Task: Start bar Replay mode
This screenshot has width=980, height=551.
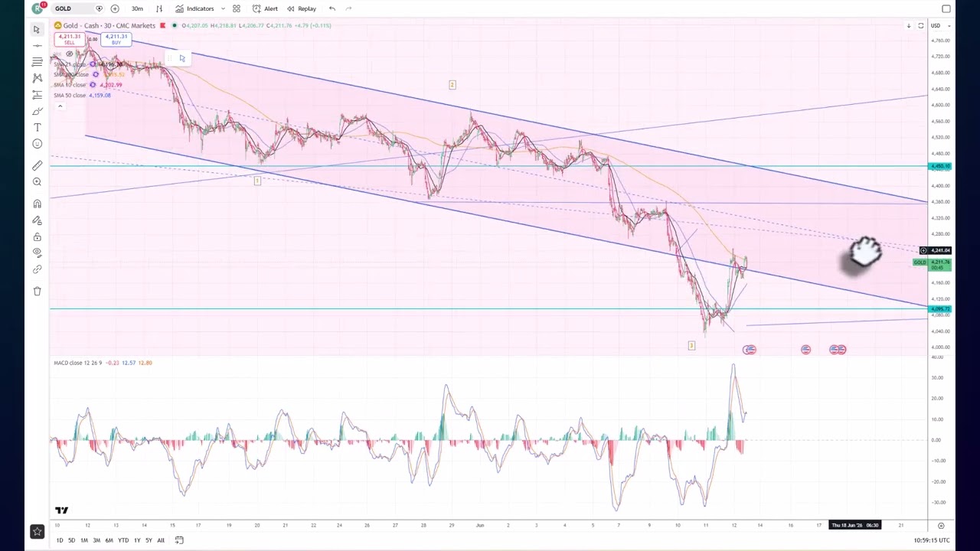Action: tap(302, 8)
